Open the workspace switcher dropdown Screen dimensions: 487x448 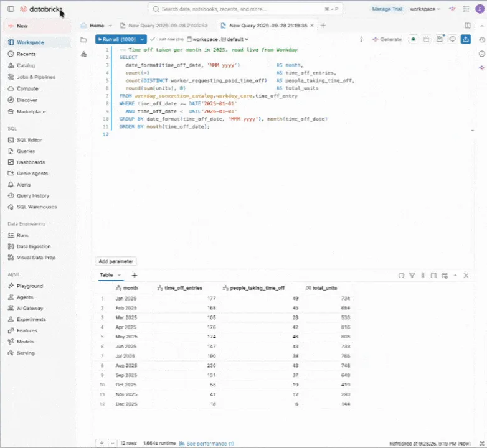point(425,9)
